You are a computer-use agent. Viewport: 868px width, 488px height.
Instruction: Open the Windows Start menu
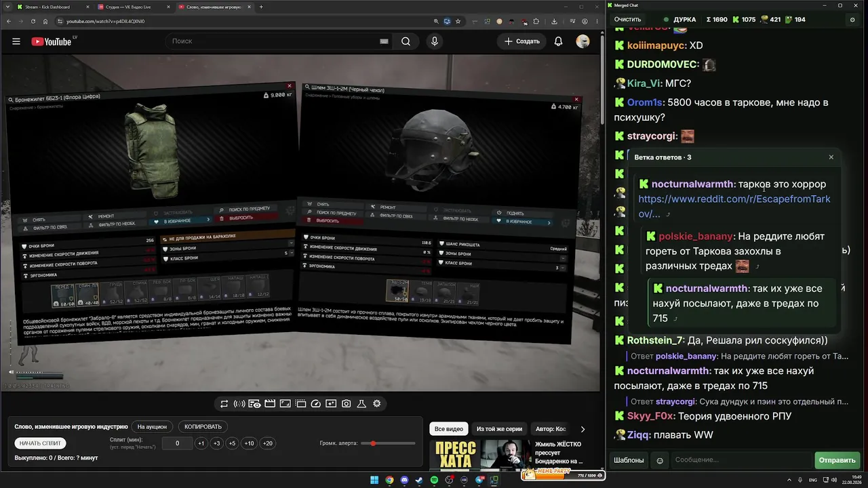pyautogui.click(x=374, y=481)
